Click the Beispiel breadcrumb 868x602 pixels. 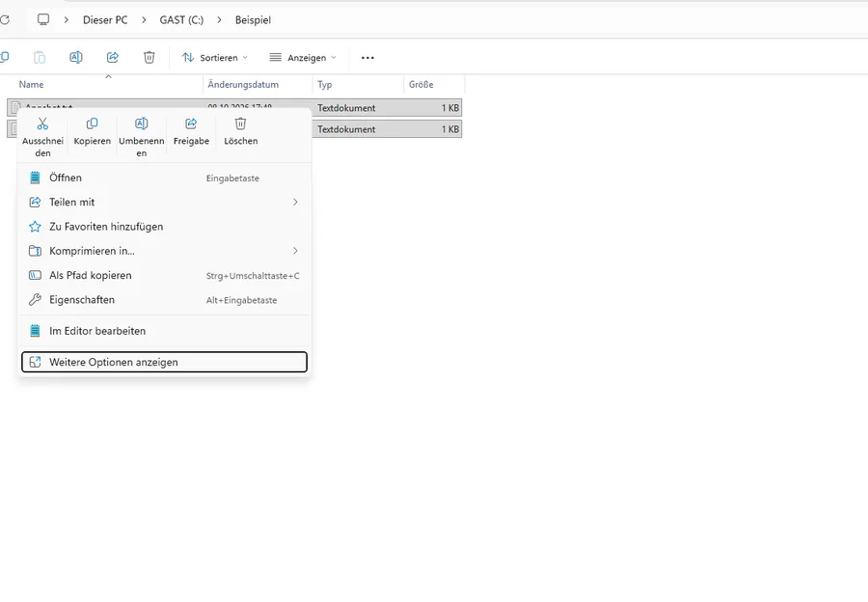[x=253, y=20]
